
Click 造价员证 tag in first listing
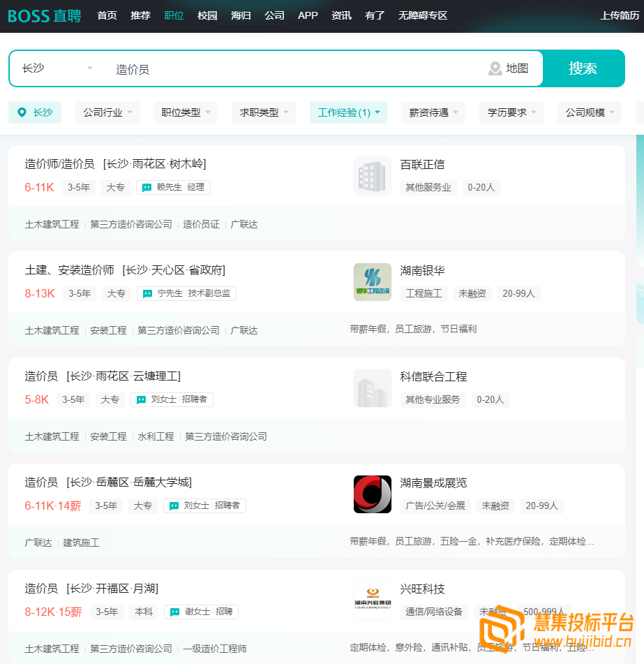click(201, 224)
